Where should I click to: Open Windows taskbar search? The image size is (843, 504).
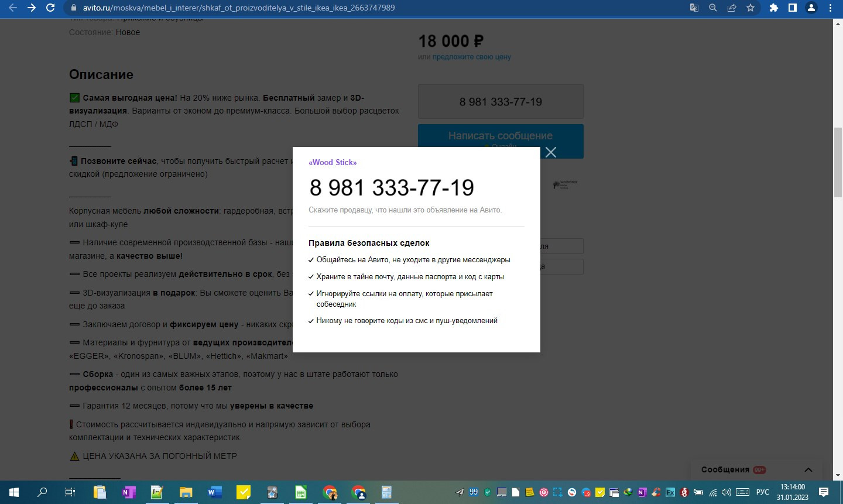42,492
